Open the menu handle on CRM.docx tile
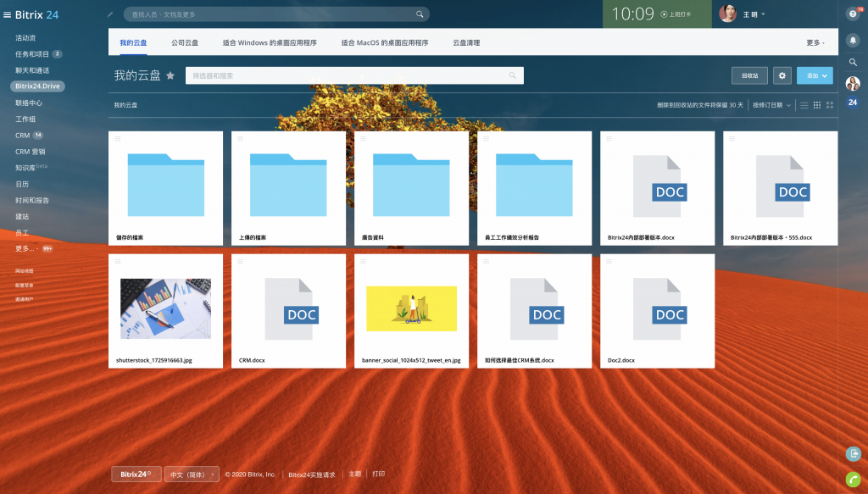868x494 pixels. (x=240, y=261)
